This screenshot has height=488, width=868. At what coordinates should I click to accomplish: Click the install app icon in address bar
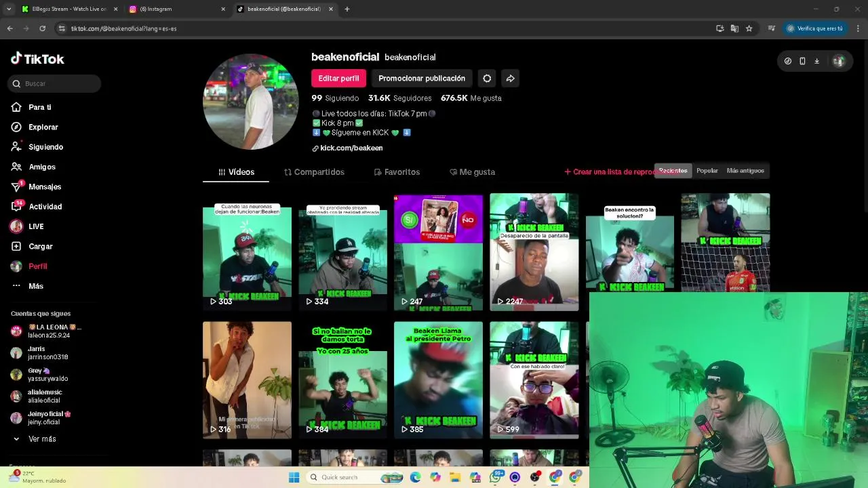point(720,28)
